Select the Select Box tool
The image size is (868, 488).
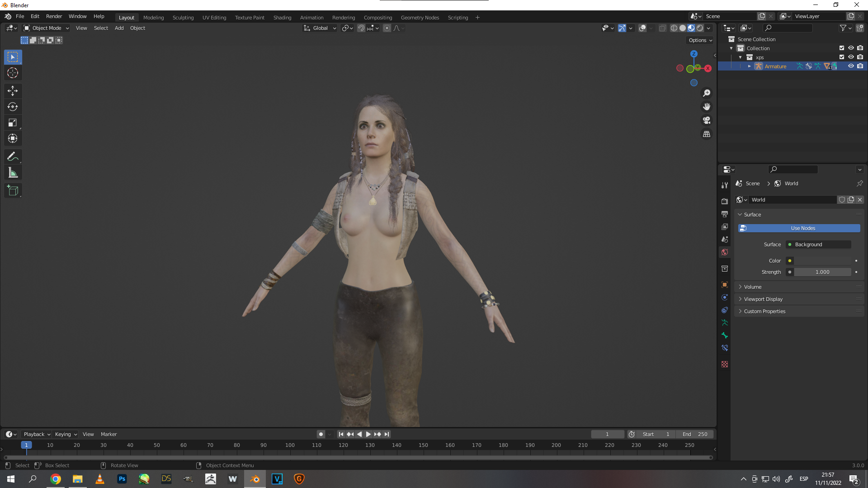[x=13, y=57]
